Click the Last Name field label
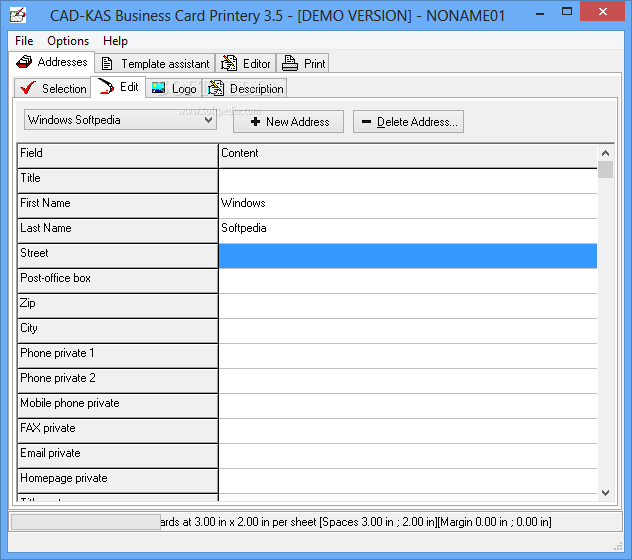 118,231
